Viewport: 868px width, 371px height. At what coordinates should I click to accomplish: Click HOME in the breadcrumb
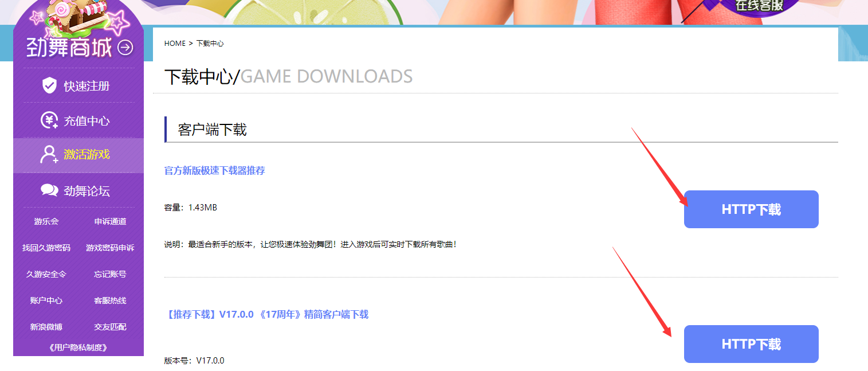coord(175,44)
